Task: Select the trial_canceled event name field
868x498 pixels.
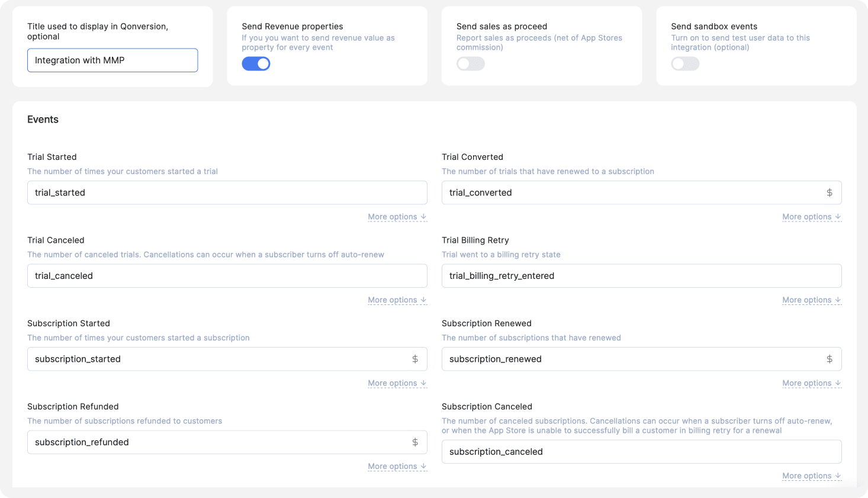Action: (x=227, y=275)
